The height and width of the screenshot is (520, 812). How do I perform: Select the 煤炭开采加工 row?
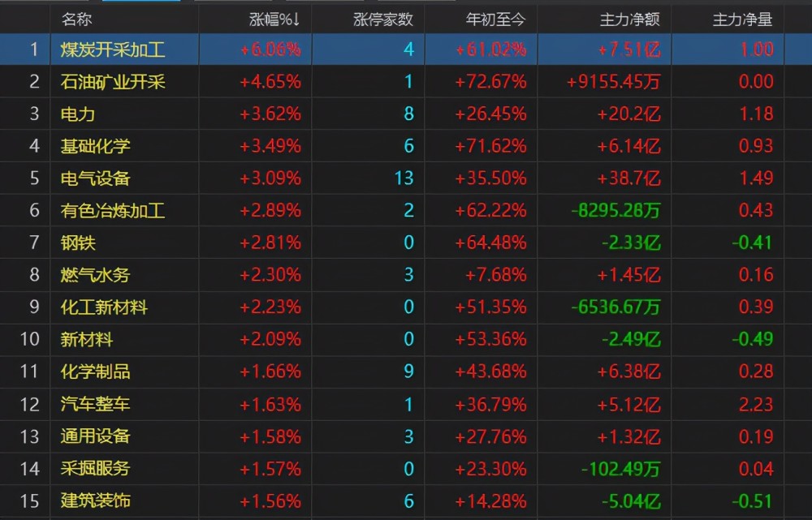[112, 49]
